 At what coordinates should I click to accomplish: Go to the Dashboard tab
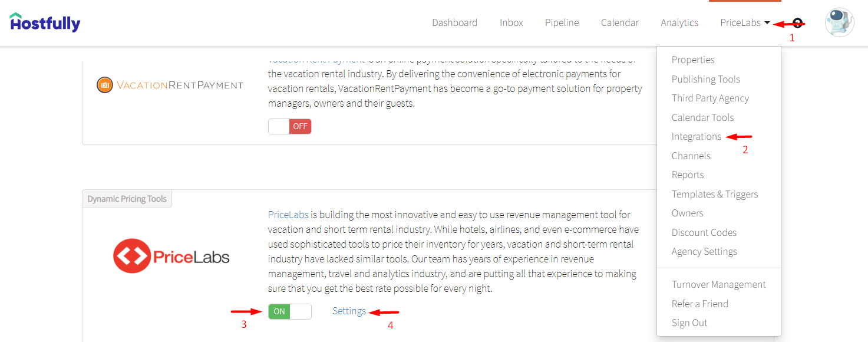pyautogui.click(x=454, y=22)
